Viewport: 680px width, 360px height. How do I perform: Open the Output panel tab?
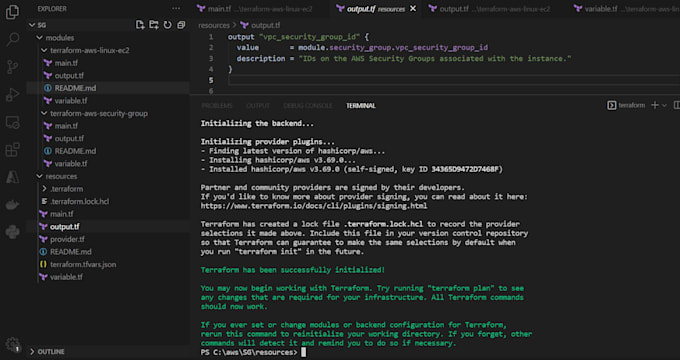click(258, 105)
